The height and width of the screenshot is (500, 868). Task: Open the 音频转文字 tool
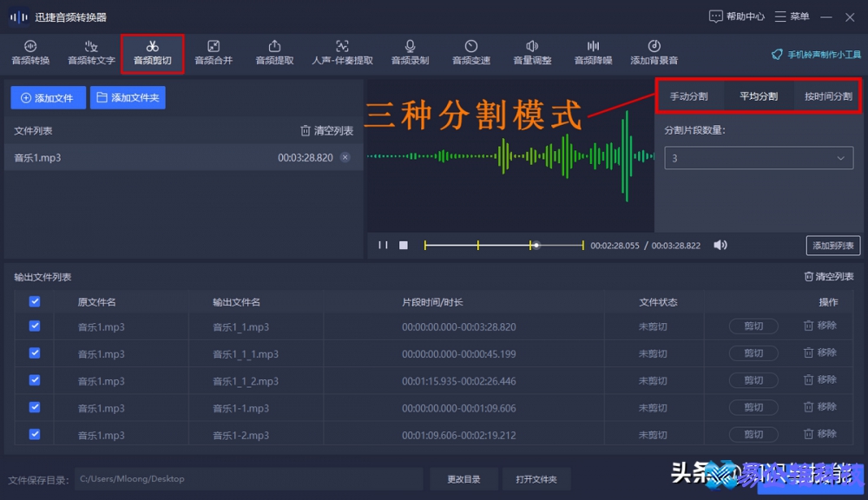pyautogui.click(x=91, y=52)
